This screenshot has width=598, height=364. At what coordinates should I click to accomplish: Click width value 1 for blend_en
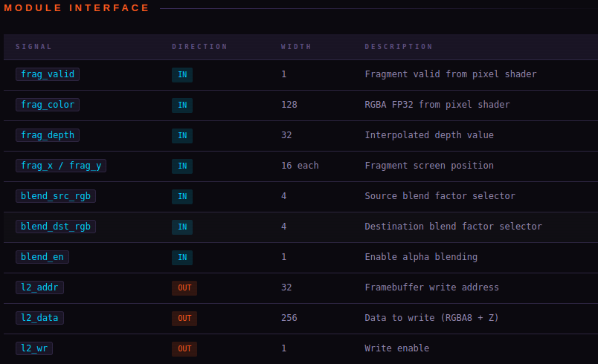click(283, 257)
